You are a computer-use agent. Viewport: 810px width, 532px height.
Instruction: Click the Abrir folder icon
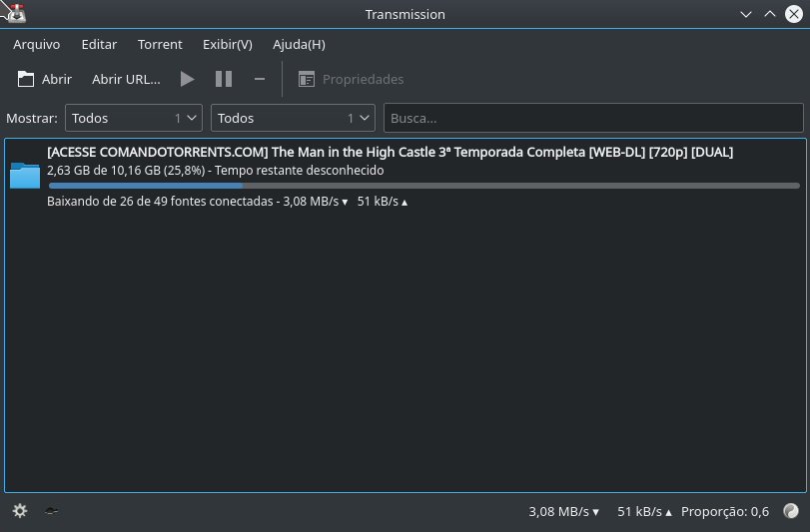(26, 79)
